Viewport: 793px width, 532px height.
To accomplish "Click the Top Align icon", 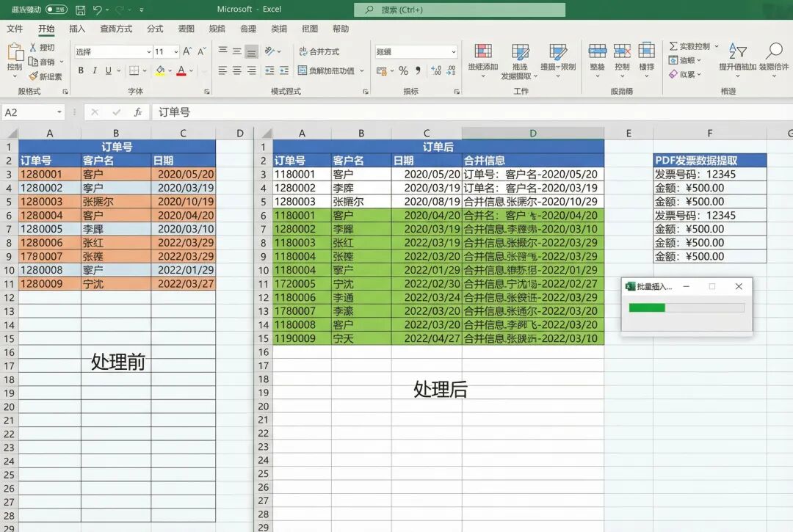I will point(222,51).
